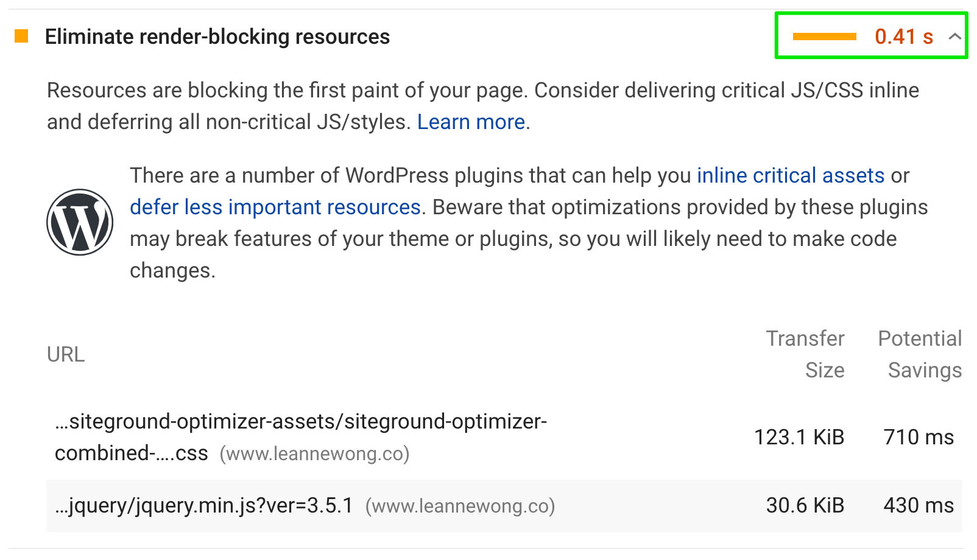Click the 123.1 KiB transfer size cell

tap(799, 437)
